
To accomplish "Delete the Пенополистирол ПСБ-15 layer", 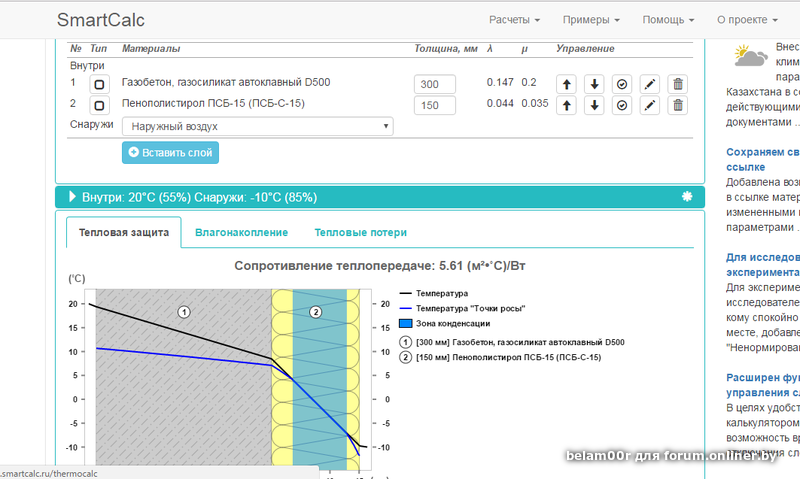I will (677, 105).
